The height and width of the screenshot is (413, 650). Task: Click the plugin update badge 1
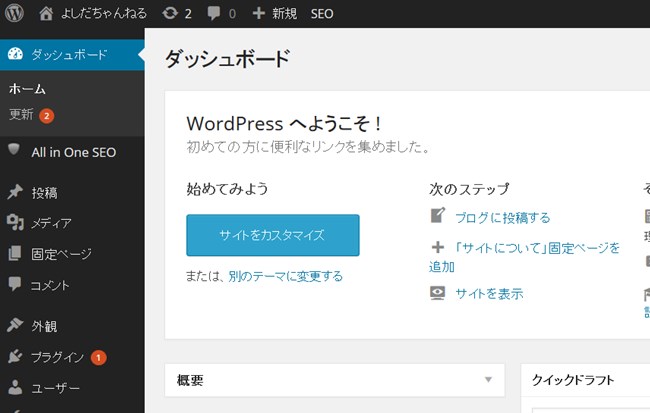point(99,357)
